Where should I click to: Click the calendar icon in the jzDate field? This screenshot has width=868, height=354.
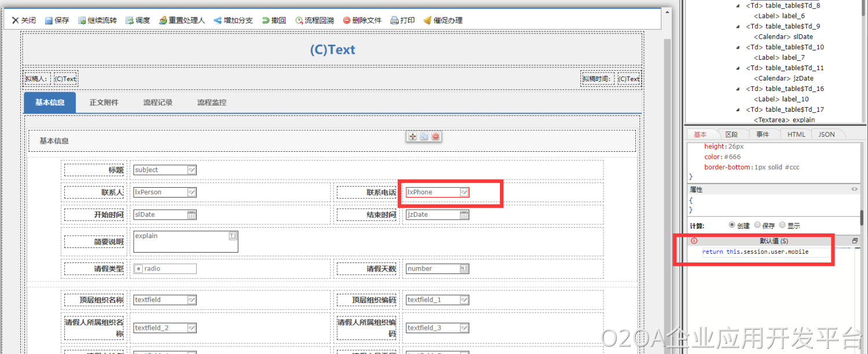point(464,215)
